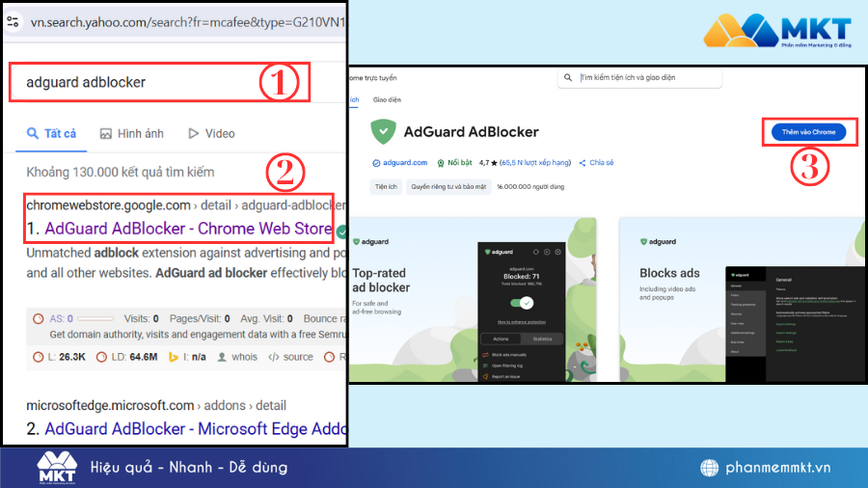Click the magnifier icon beside 'Tất cả'
The height and width of the screenshot is (488, 868).
pyautogui.click(x=33, y=133)
